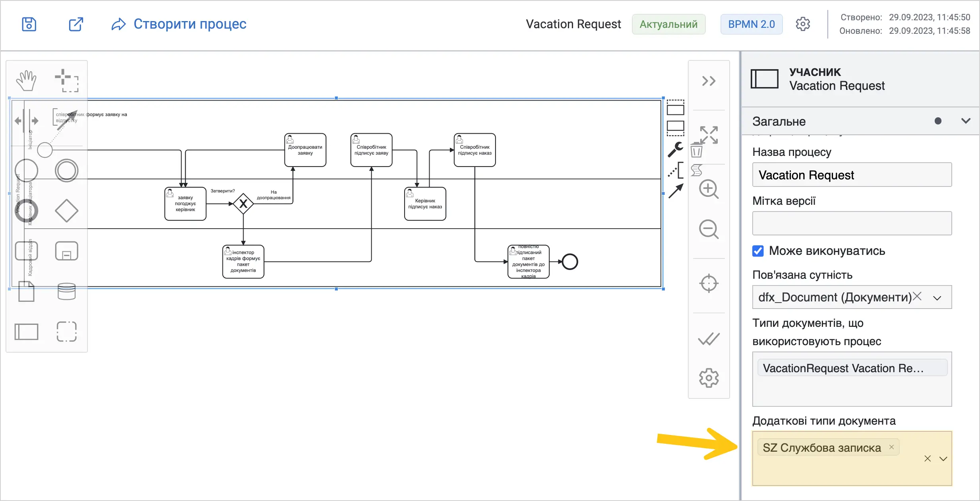
Task: Remove the SZ Службова записка tag
Action: [x=891, y=447]
